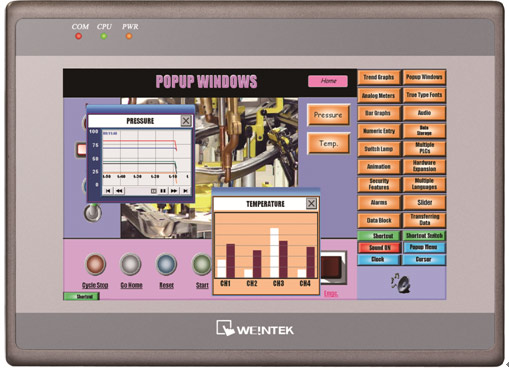Close the TEMPERATURE popup window
This screenshot has width=509, height=368.
(311, 203)
